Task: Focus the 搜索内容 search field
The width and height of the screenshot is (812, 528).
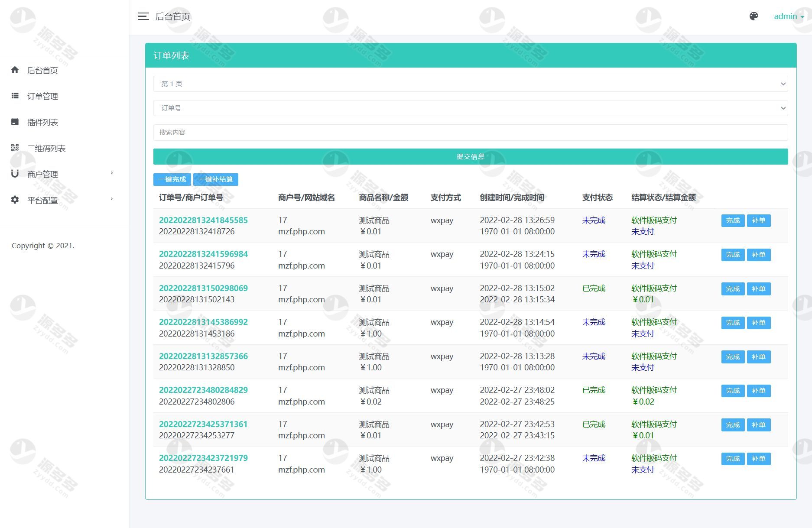Action: pyautogui.click(x=471, y=132)
